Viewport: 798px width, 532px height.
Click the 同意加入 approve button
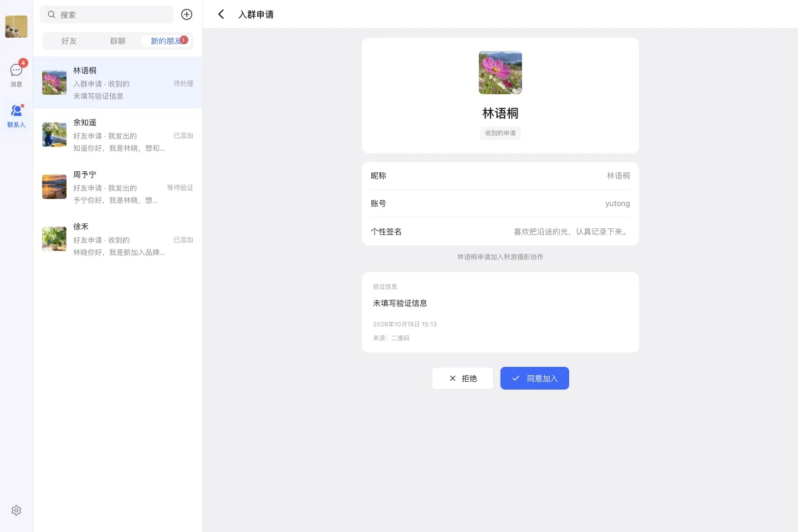(x=535, y=378)
